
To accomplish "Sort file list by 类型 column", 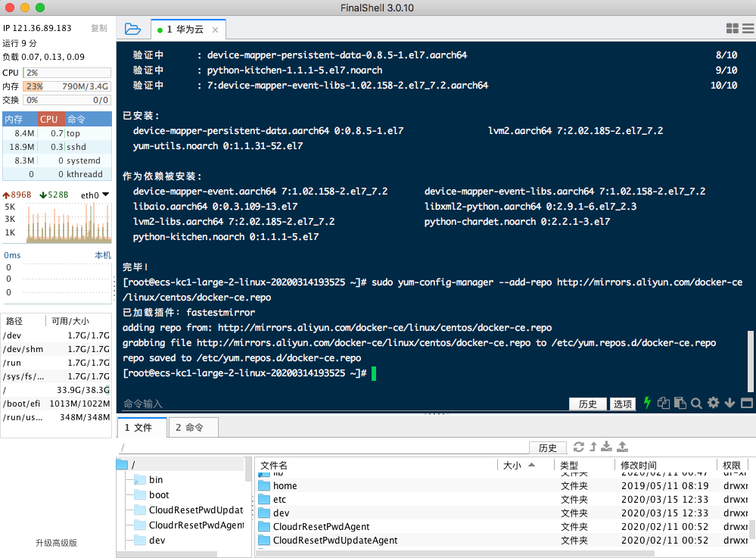I will (x=584, y=465).
